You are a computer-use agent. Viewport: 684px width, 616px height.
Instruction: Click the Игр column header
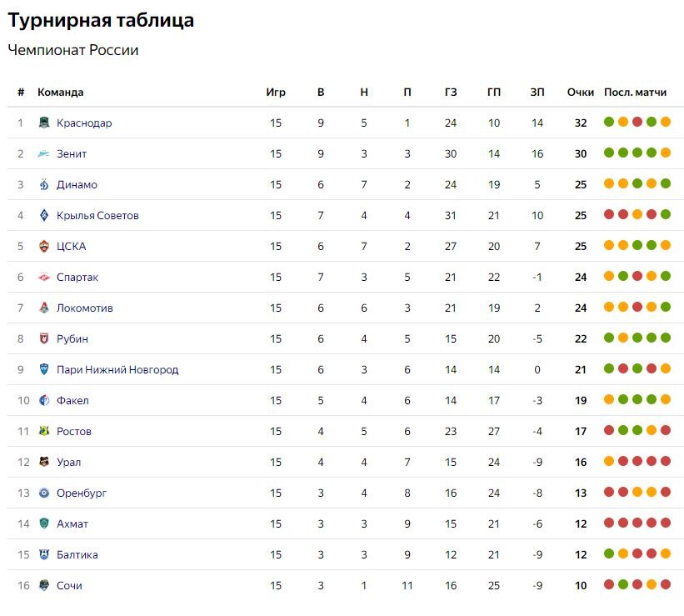276,93
